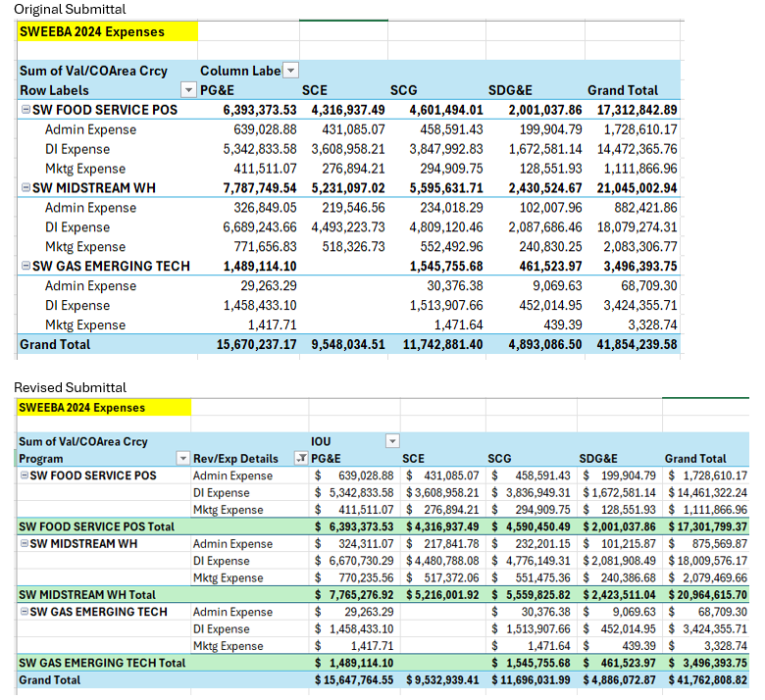Image resolution: width=765 pixels, height=700 pixels.
Task: Click cell $11,696,031.99 in revised Grand Total row
Action: pos(531,679)
